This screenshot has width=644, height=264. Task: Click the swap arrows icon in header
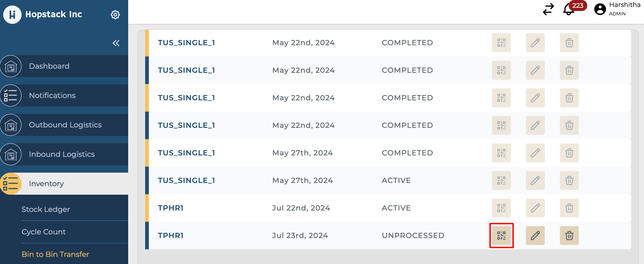pyautogui.click(x=548, y=9)
